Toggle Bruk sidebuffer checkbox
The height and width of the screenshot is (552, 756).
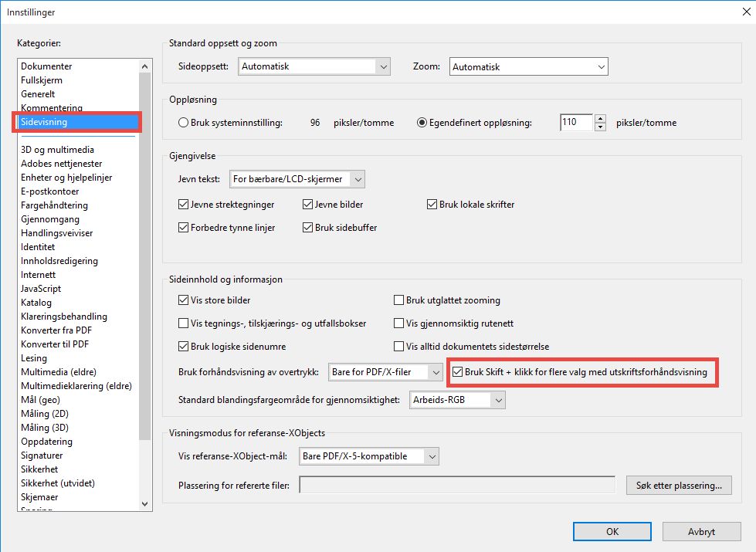pyautogui.click(x=307, y=228)
